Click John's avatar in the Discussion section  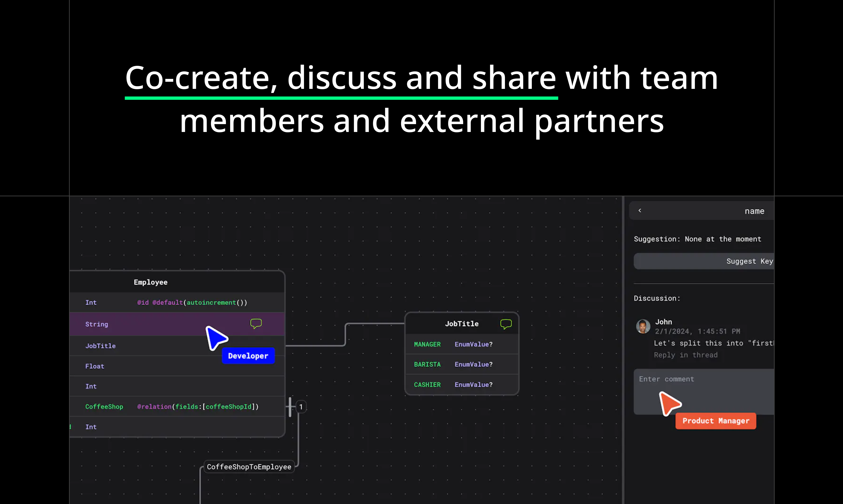pyautogui.click(x=644, y=326)
